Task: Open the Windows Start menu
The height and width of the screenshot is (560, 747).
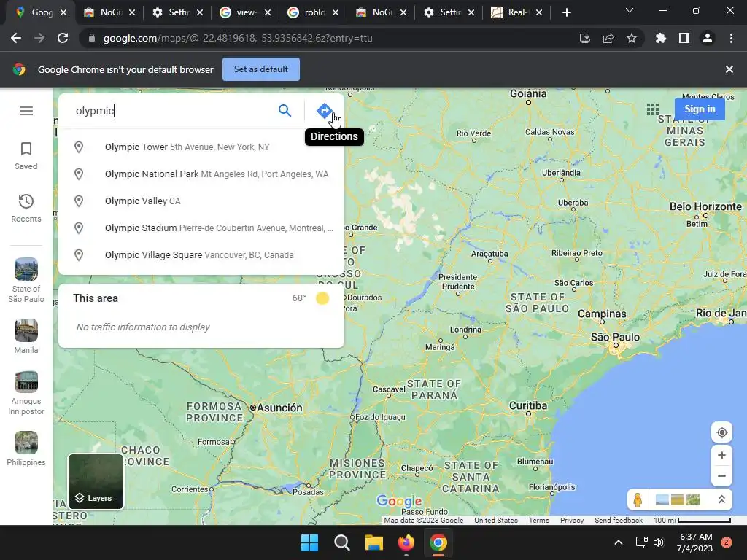Action: point(309,542)
